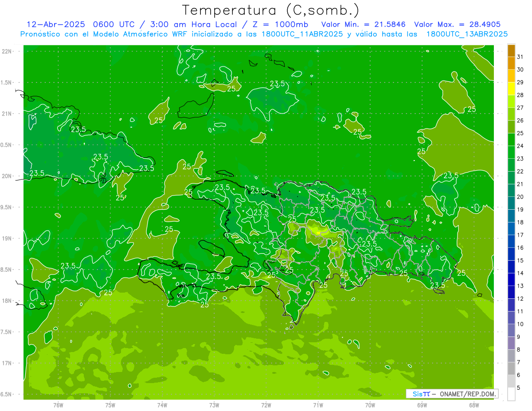The image size is (532, 411).
Task: Click the '9' colorbar scale label
Action: 519,337
